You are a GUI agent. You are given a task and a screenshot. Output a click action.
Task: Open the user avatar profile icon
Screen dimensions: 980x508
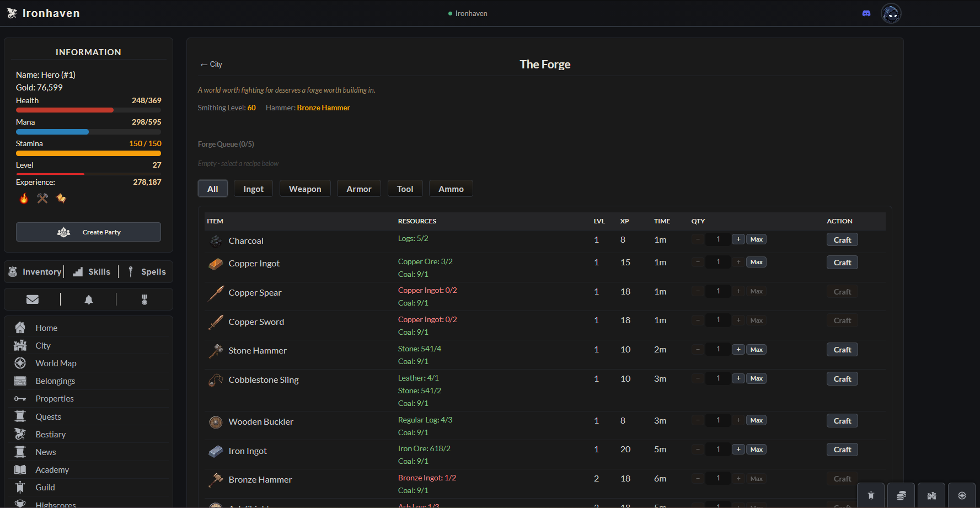coord(891,13)
